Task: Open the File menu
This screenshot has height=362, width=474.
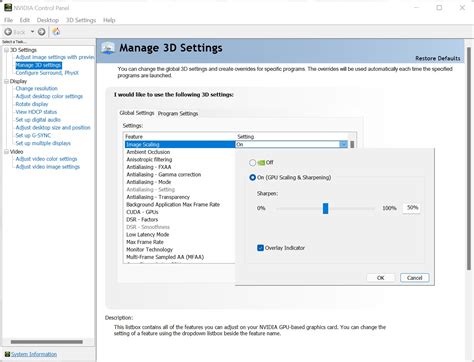Action: pyautogui.click(x=8, y=20)
